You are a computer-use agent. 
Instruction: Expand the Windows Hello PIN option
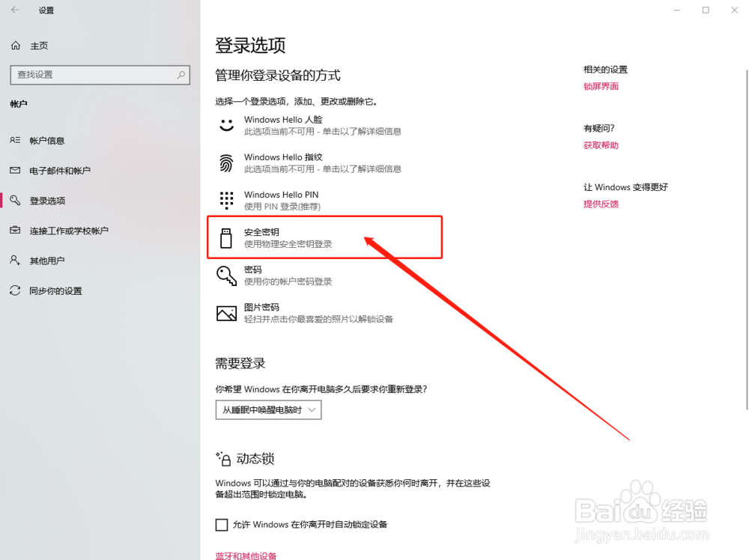[325, 201]
